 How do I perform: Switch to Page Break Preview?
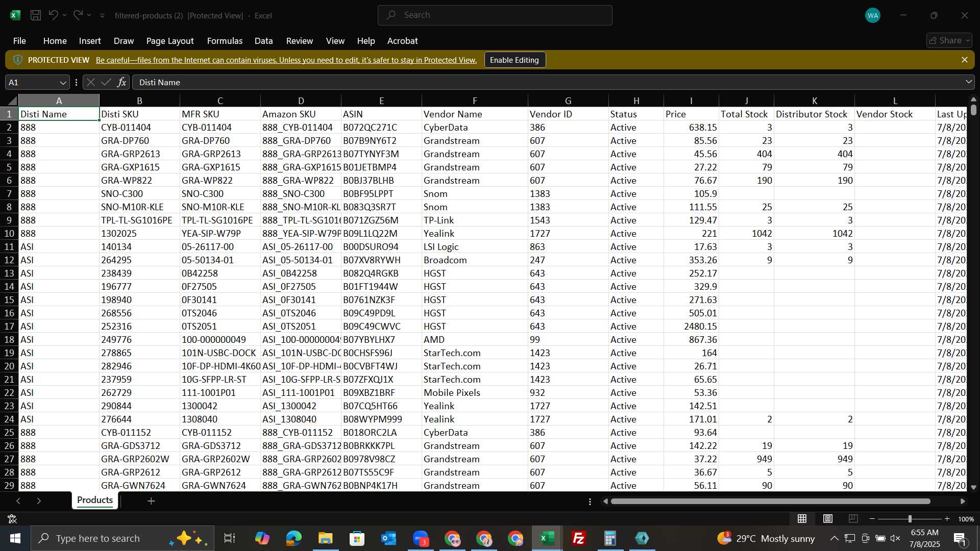[853, 519]
